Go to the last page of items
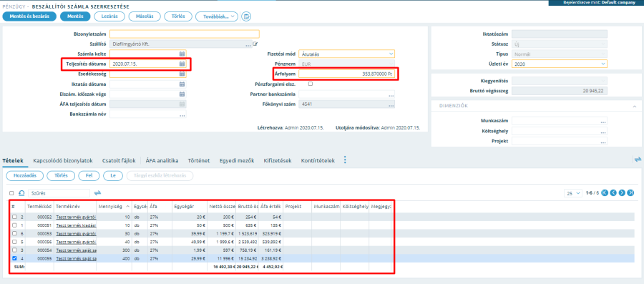Screen dimensions: 644x284 630,193
